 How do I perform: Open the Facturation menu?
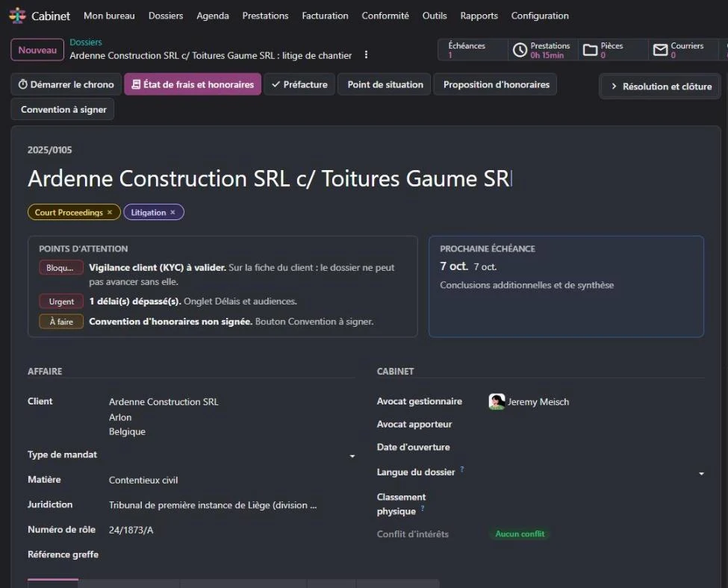click(x=325, y=16)
